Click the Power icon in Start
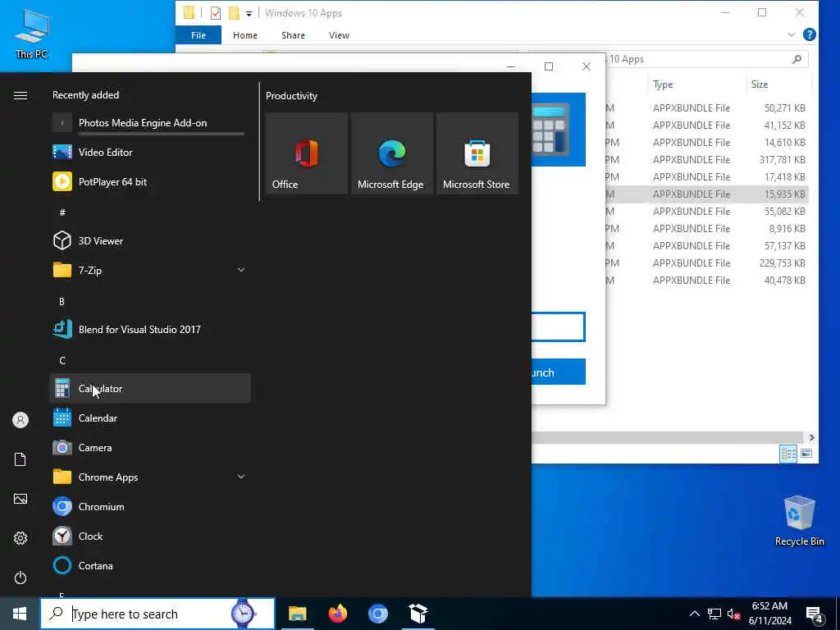This screenshot has height=630, width=840. click(21, 577)
